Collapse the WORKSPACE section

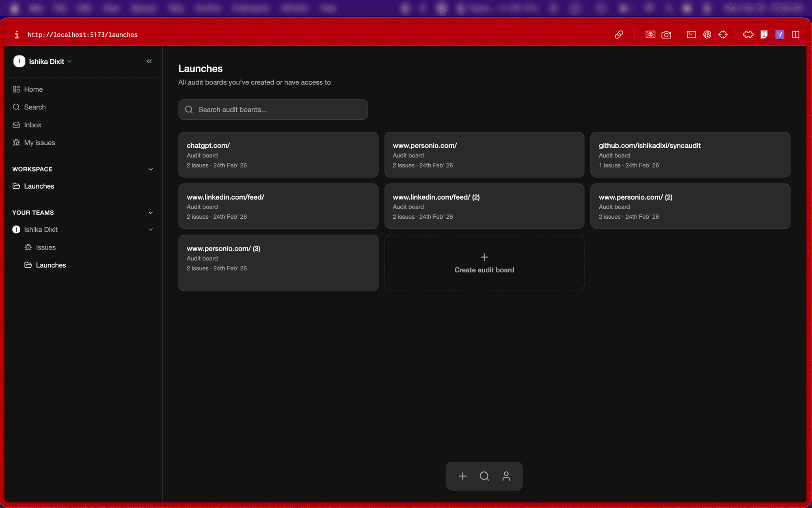(x=151, y=169)
